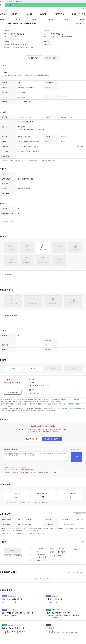
Task: Click the 자녀 학자금 지원 icon
Action: coord(75,248)
